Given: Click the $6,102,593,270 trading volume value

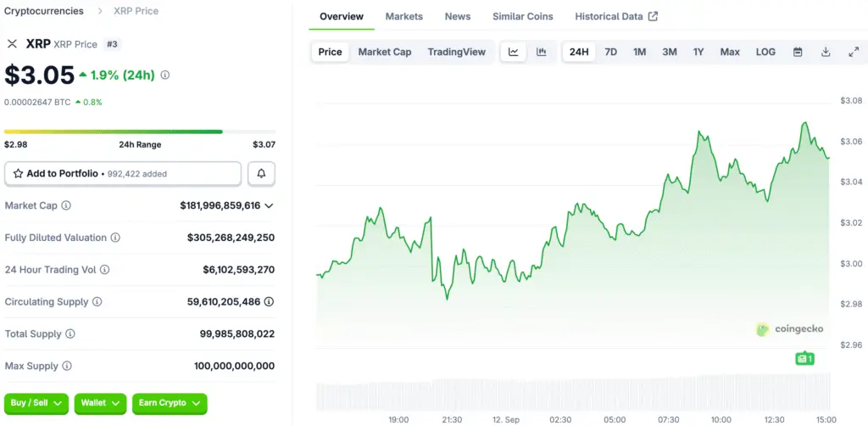Looking at the screenshot, I should (x=238, y=270).
